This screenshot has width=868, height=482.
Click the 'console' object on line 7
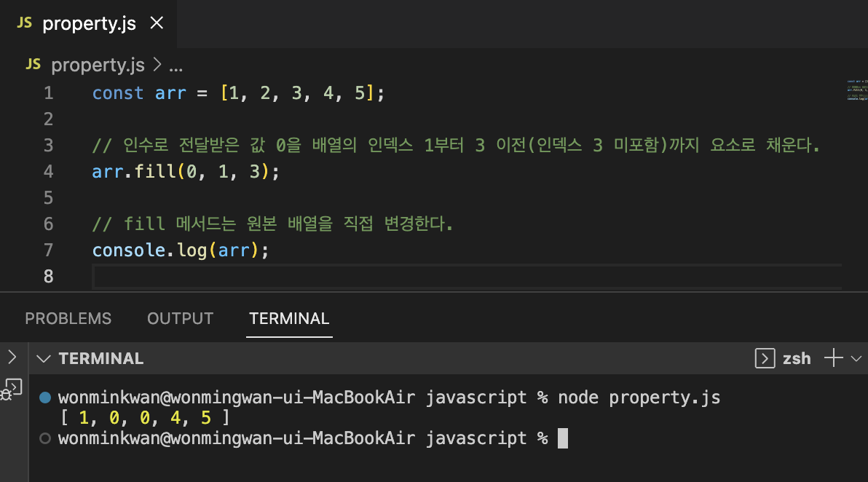[x=129, y=250]
